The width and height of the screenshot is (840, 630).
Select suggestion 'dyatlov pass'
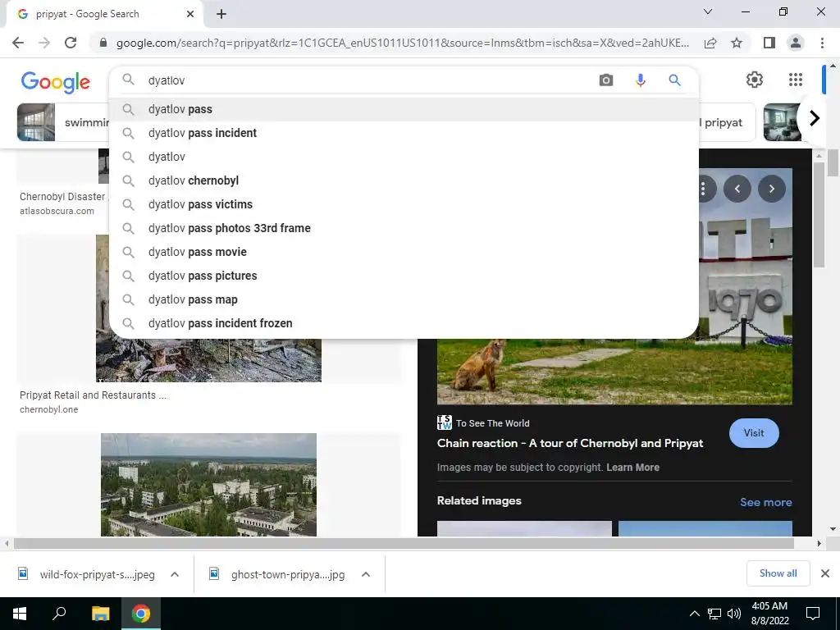click(x=404, y=109)
